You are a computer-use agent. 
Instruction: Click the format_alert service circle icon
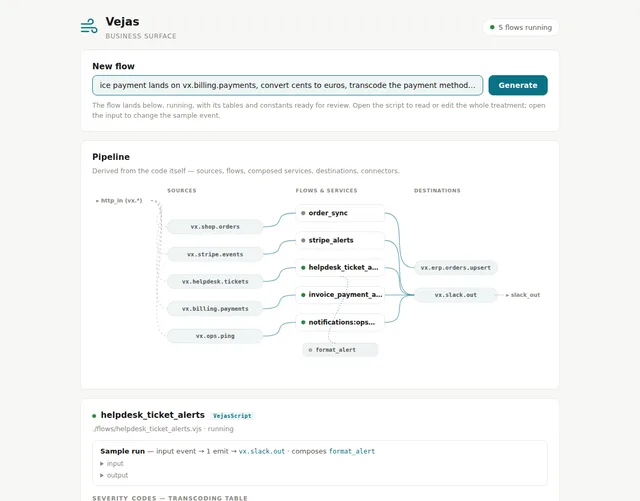[311, 350]
